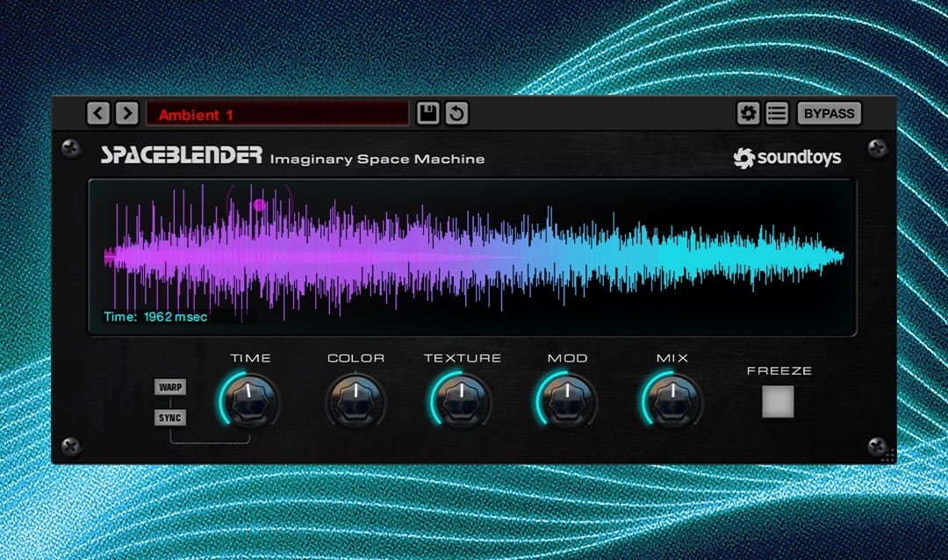Screen dimensions: 948x560
Task: Toggle the WARP mode button
Action: click(x=170, y=387)
